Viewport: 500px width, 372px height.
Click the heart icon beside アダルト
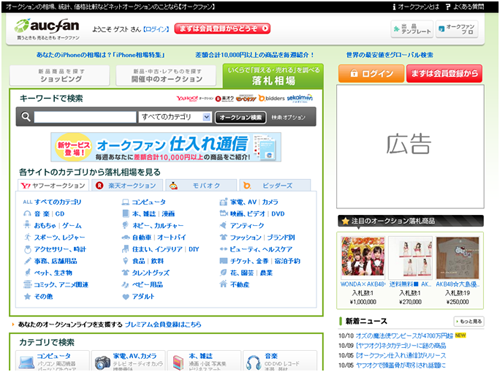(125, 296)
